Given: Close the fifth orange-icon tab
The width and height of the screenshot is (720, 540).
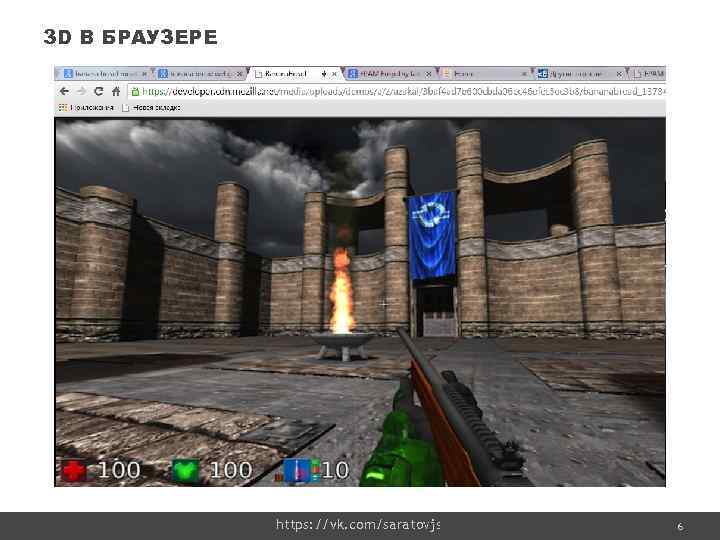Looking at the screenshot, I should 524,74.
